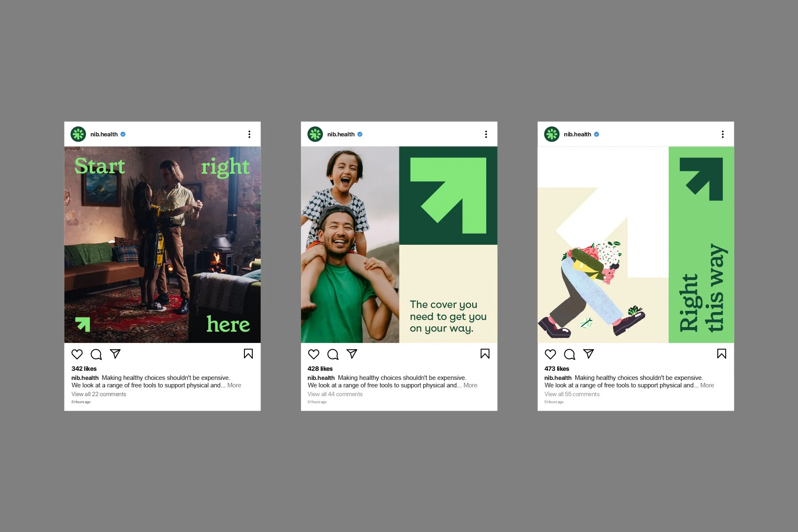Open three-dot menu on the 473 likes post
798x532 pixels.
click(x=723, y=134)
